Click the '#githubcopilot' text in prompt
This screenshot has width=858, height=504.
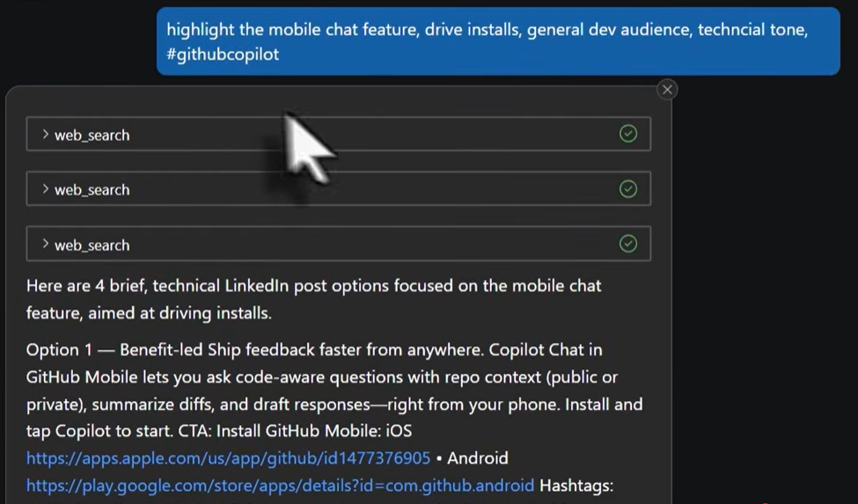(x=223, y=55)
